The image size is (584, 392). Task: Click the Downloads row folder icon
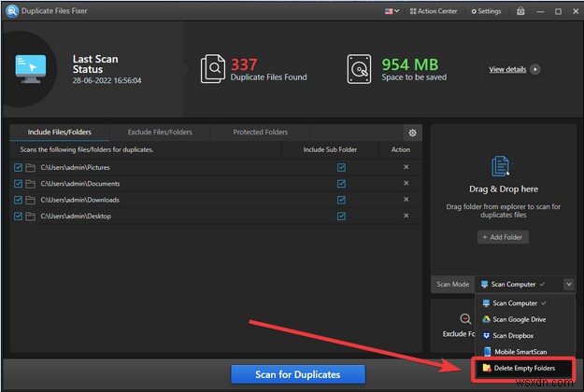coord(31,200)
